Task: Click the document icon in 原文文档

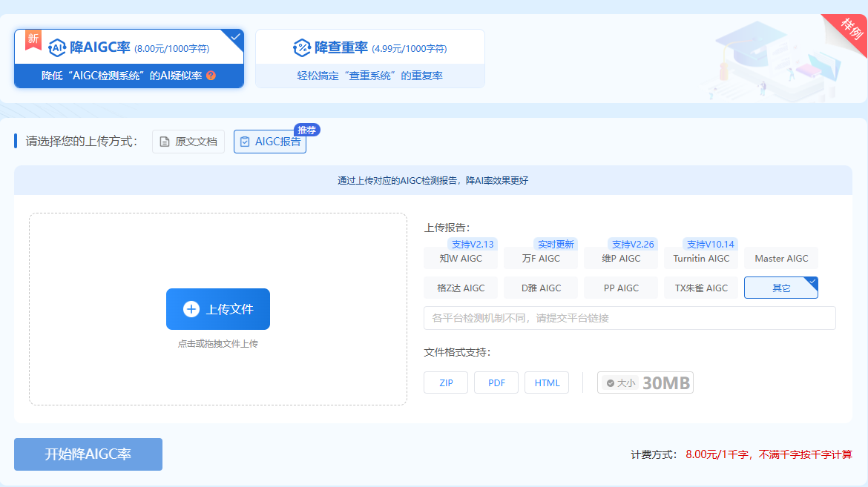Action: coord(165,142)
